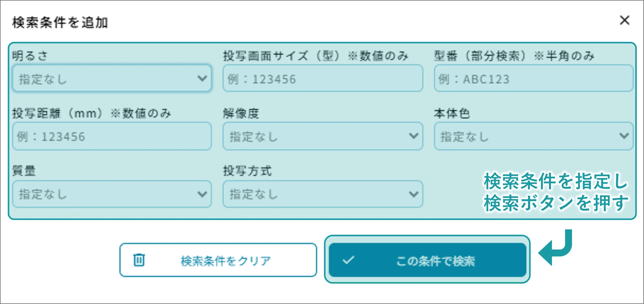
Task: Open the 本体色 selection dropdown
Action: pyautogui.click(x=533, y=136)
